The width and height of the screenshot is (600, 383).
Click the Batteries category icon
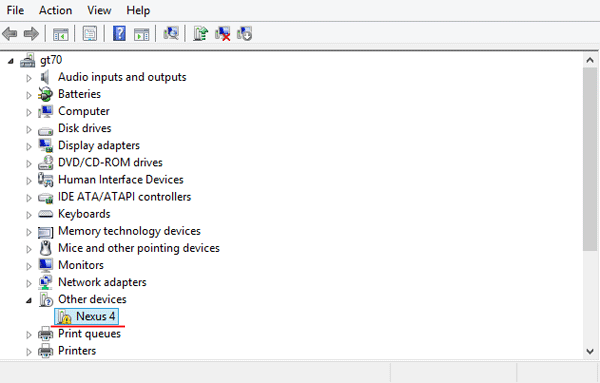pyautogui.click(x=45, y=94)
